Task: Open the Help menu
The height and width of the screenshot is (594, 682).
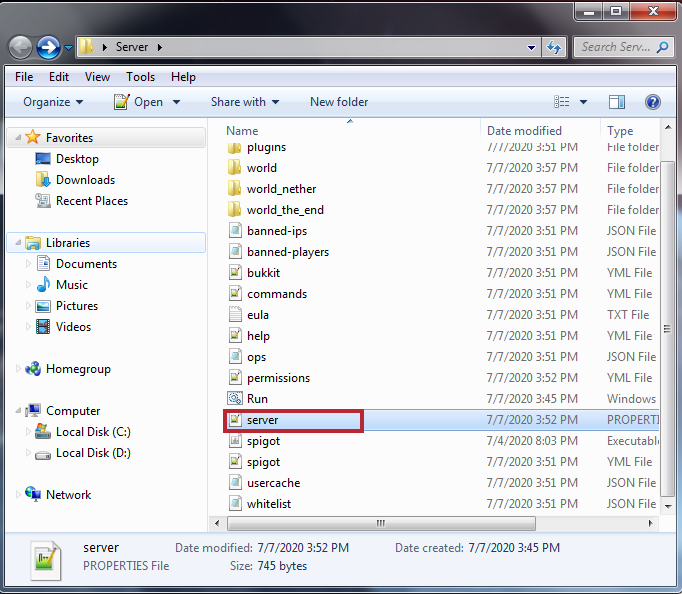Action: point(183,77)
